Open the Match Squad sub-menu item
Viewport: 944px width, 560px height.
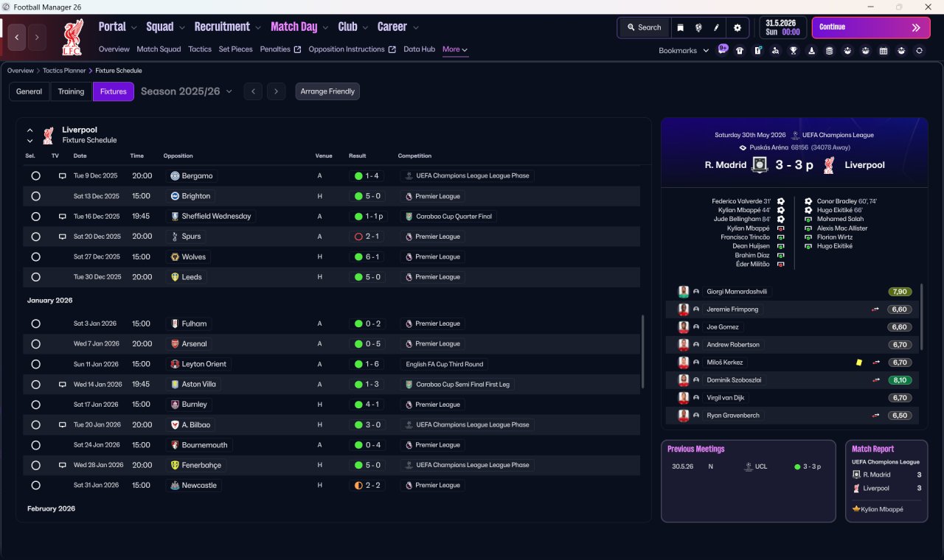[159, 49]
